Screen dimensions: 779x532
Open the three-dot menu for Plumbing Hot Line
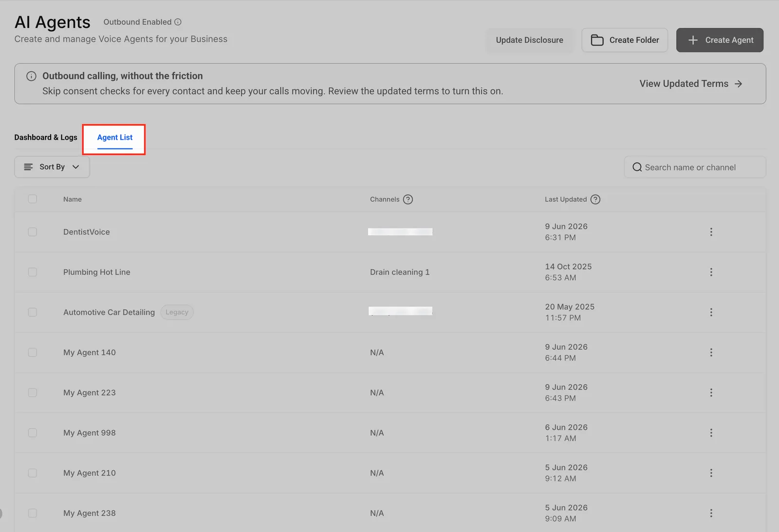[x=711, y=272]
